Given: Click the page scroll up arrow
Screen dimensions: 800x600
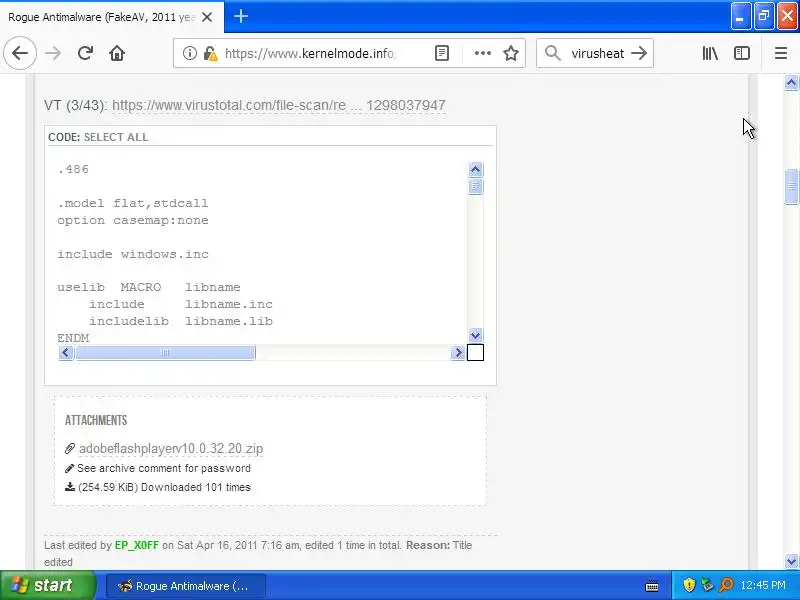Looking at the screenshot, I should (x=791, y=83).
